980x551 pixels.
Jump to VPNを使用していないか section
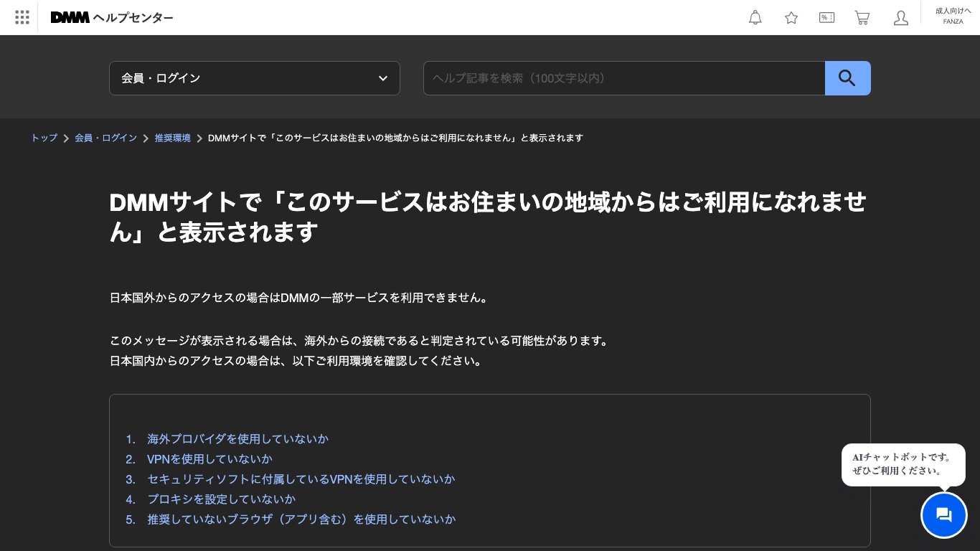(209, 459)
